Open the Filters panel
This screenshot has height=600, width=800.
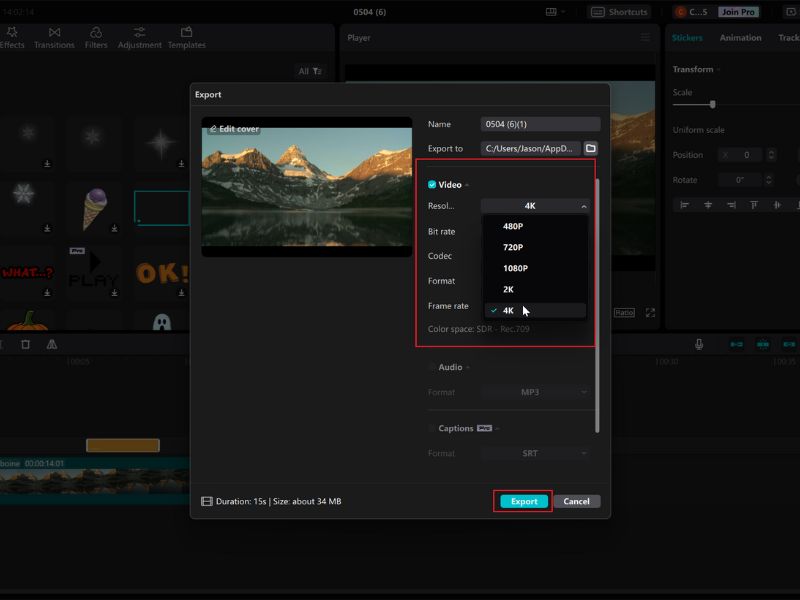[x=96, y=38]
